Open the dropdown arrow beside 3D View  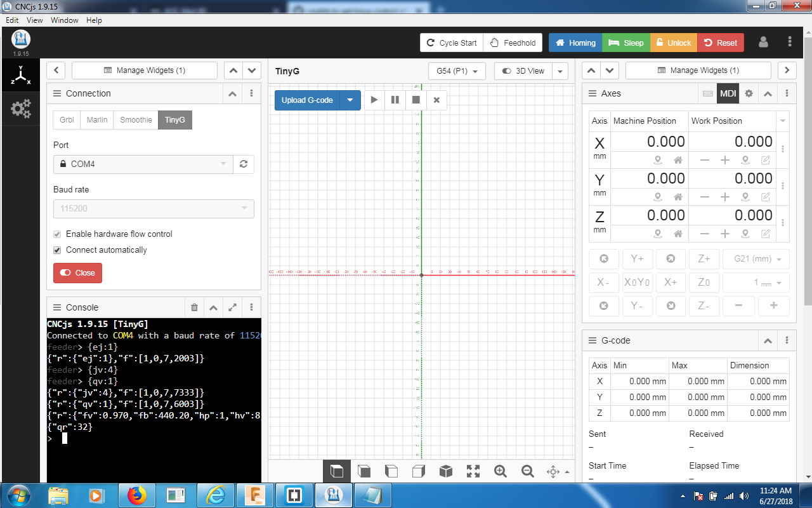(x=560, y=71)
